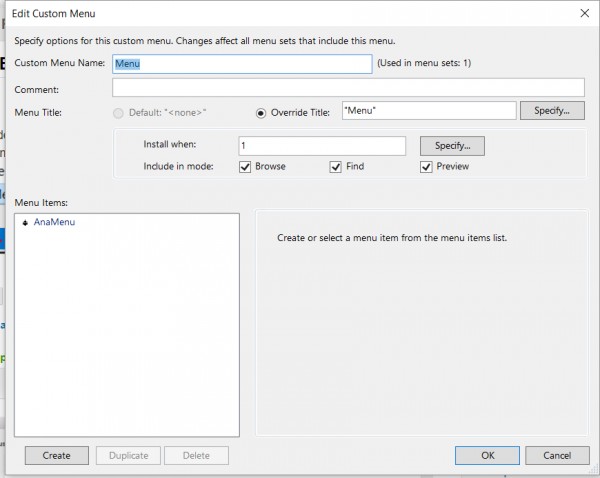Disable the Preview mode checkbox
This screenshot has height=478, width=600.
click(426, 166)
